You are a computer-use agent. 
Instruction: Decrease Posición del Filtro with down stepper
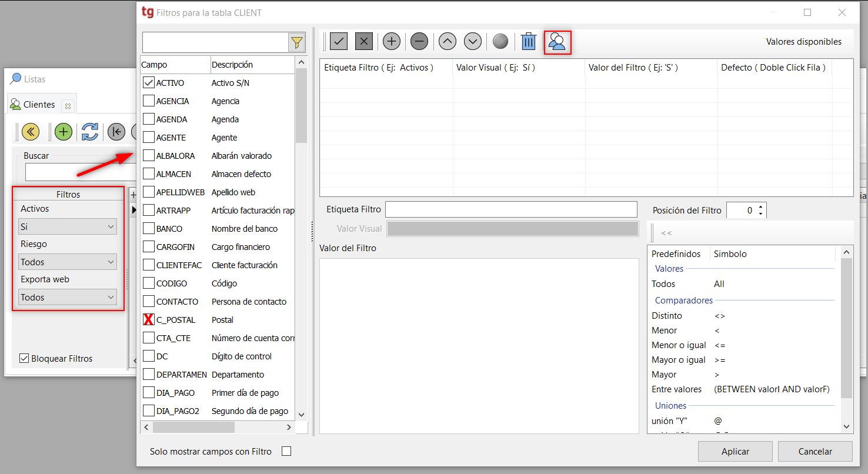click(761, 213)
